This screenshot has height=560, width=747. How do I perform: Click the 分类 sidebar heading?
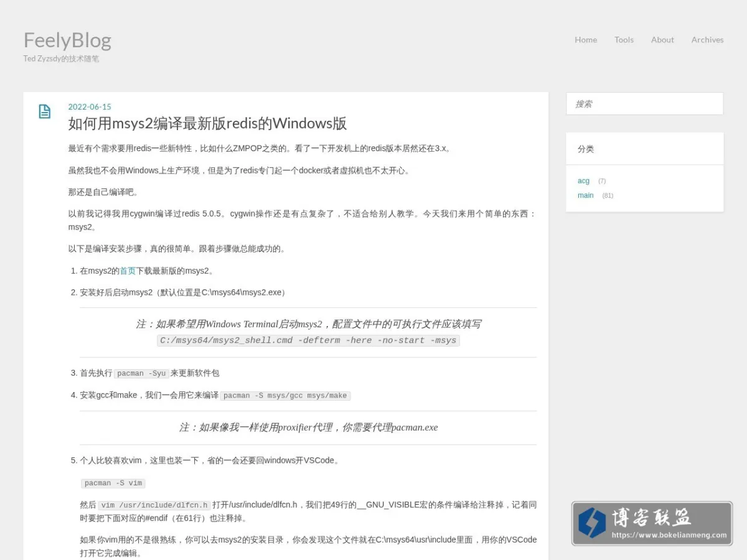pyautogui.click(x=586, y=149)
